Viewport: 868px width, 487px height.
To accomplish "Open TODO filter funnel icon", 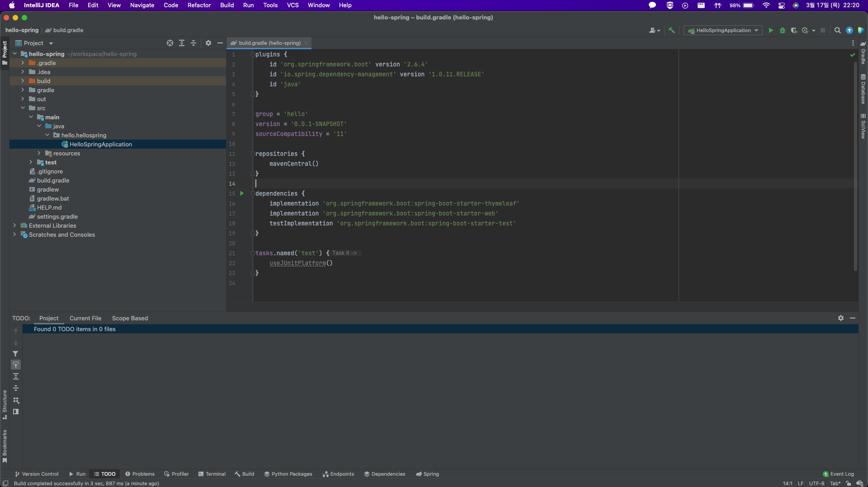I will (16, 354).
